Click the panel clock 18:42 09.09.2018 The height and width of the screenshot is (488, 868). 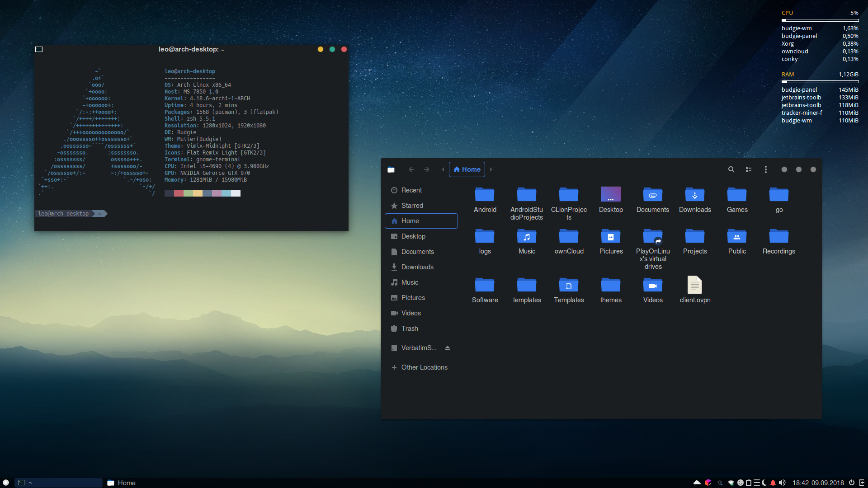coord(818,483)
